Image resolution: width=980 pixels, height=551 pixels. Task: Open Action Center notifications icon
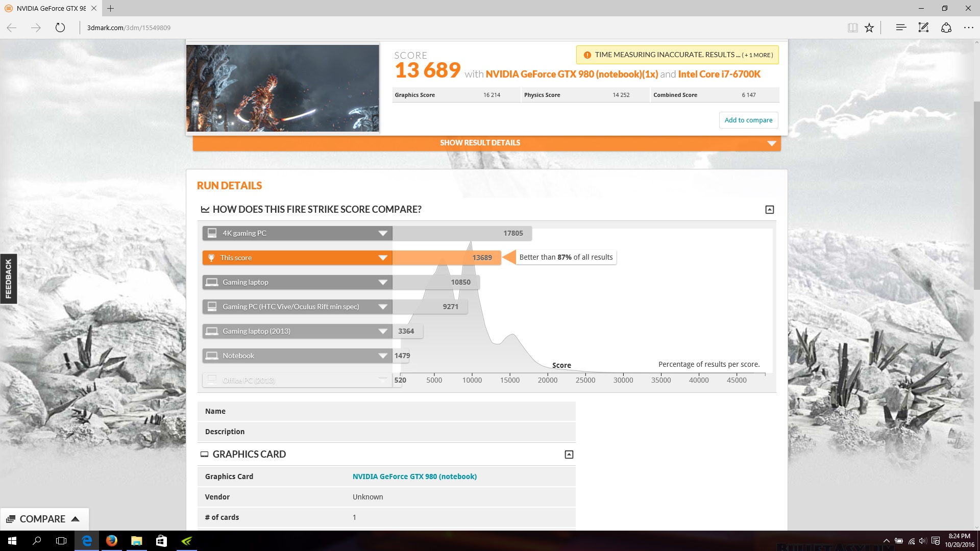[936, 541]
